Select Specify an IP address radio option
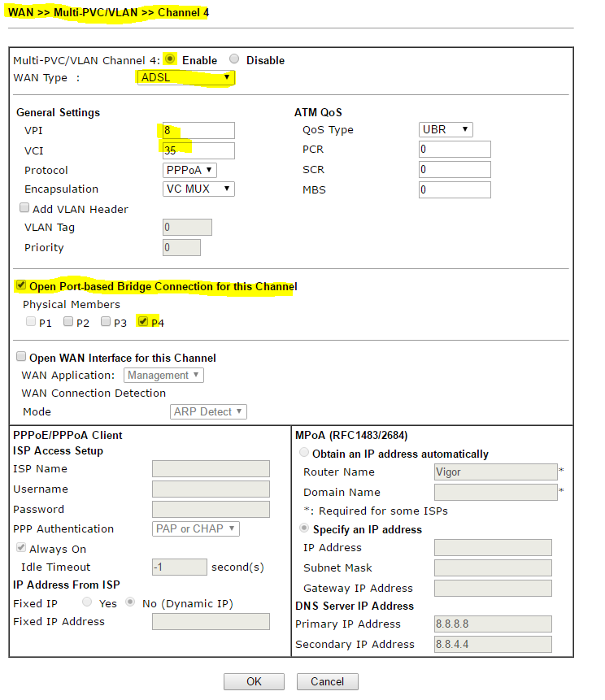The width and height of the screenshot is (605, 700). point(306,528)
